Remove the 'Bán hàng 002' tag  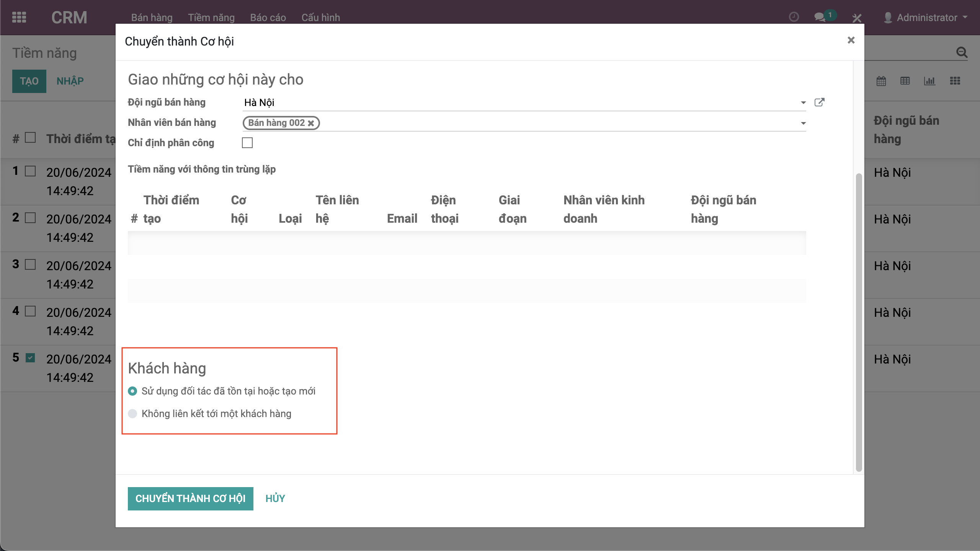pos(311,123)
